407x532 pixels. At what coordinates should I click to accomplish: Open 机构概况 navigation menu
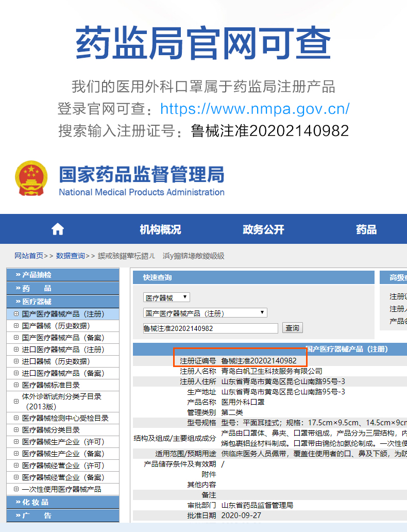(x=160, y=229)
